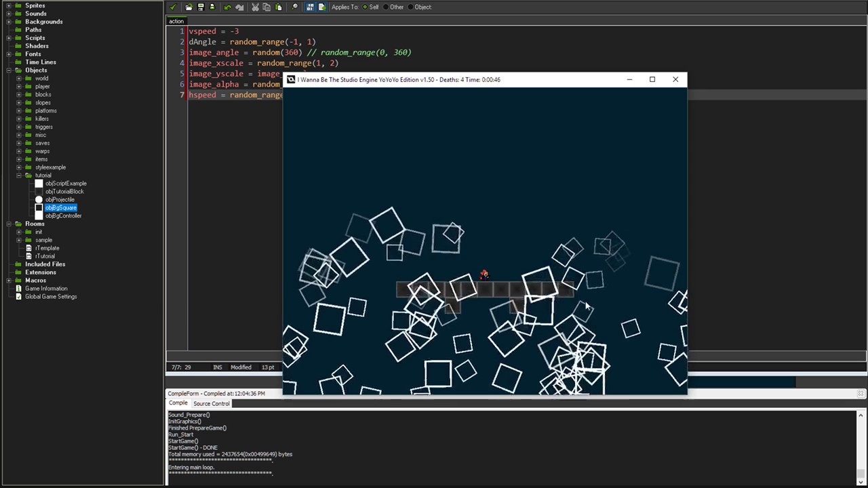Select the Shaders folder

37,46
